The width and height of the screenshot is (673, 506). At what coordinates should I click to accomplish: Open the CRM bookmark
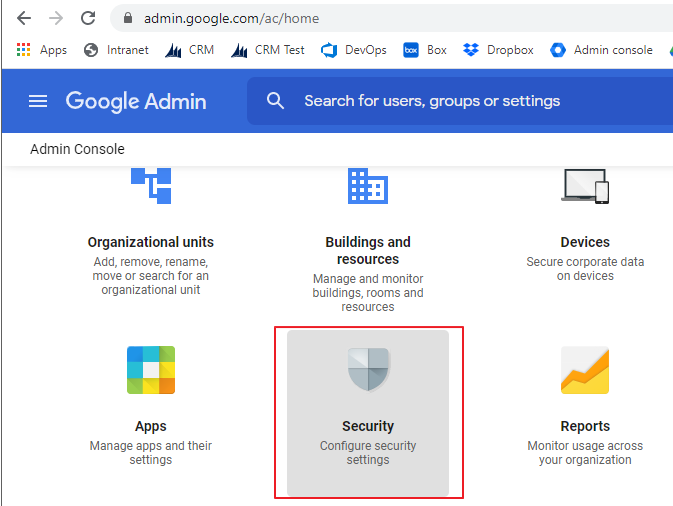190,50
